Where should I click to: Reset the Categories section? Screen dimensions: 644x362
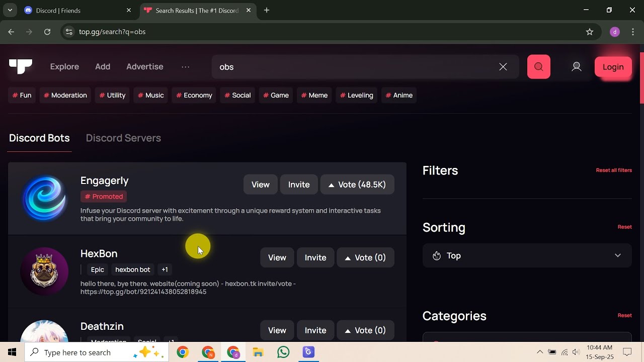624,315
